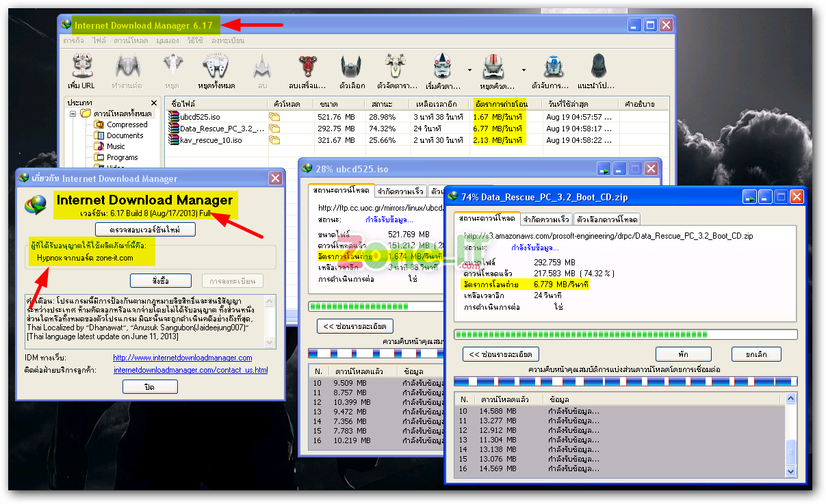Click hide details button in ubcd525.iso window

(356, 326)
